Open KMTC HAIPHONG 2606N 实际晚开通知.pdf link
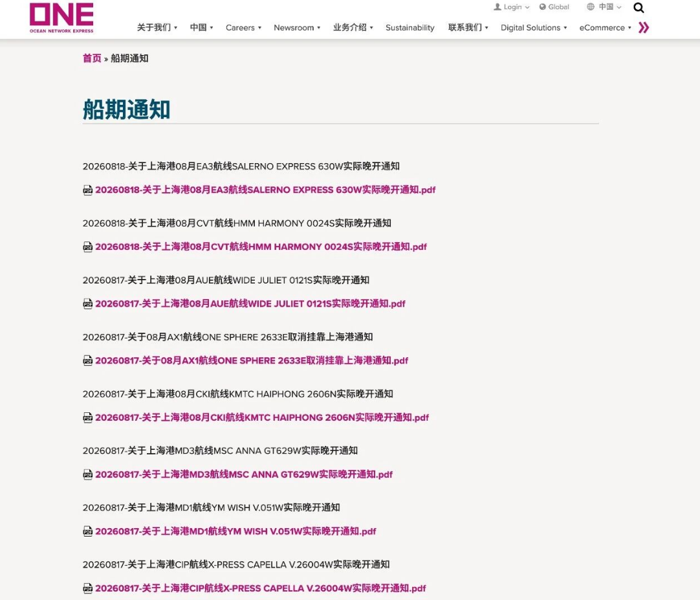The width and height of the screenshot is (700, 600). (x=261, y=417)
